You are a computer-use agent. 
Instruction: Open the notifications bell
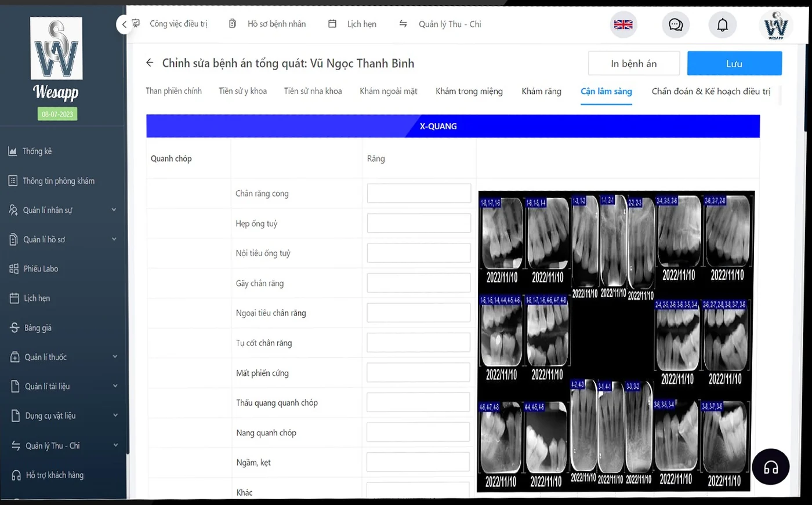point(723,24)
